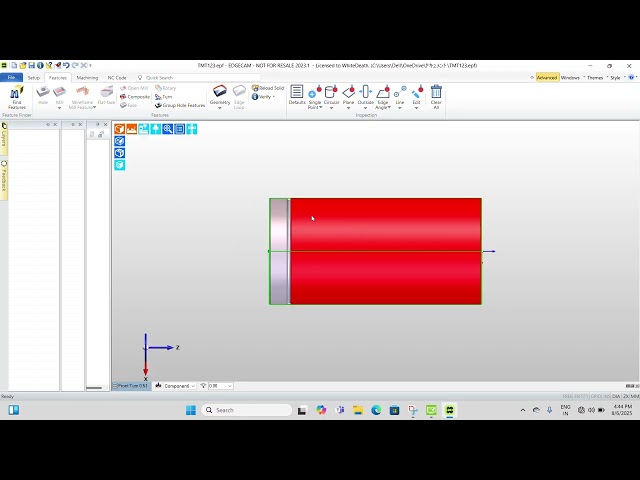The height and width of the screenshot is (480, 640).
Task: Click the Turn feature button
Action: coord(164,97)
